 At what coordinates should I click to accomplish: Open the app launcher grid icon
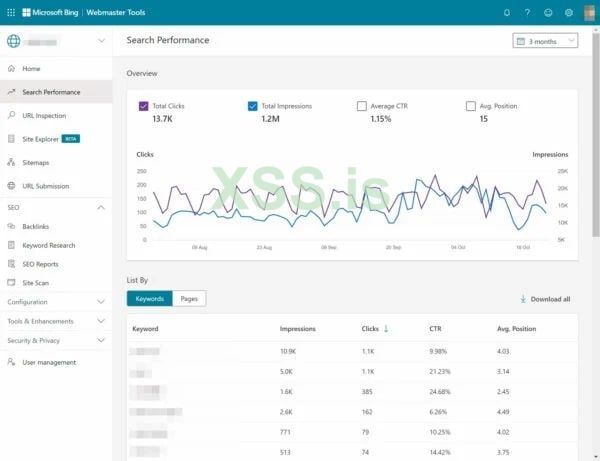11,12
